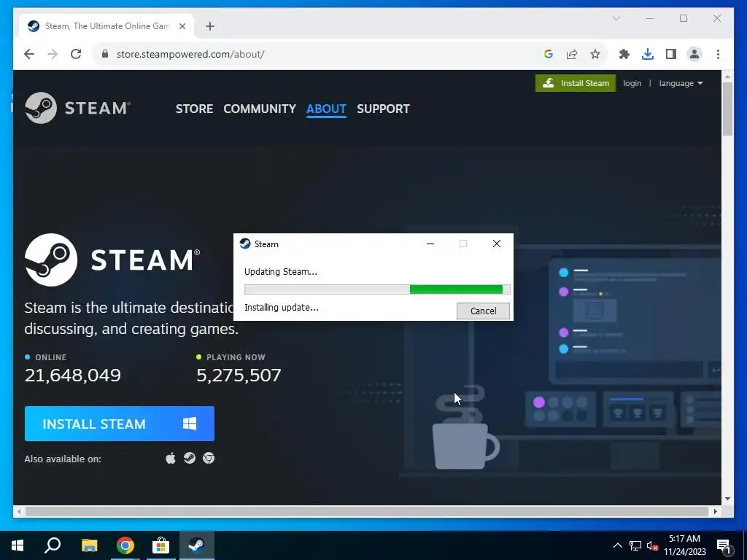Click the 'Also available on:' label
This screenshot has height=560, width=747.
(63, 459)
